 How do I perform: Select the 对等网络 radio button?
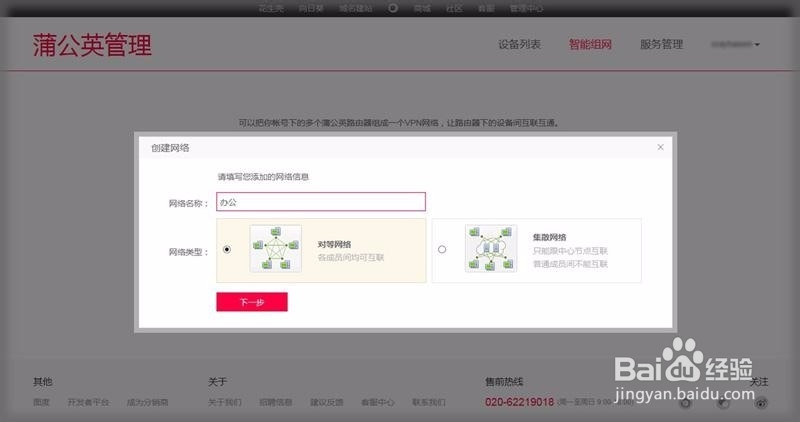click(227, 249)
